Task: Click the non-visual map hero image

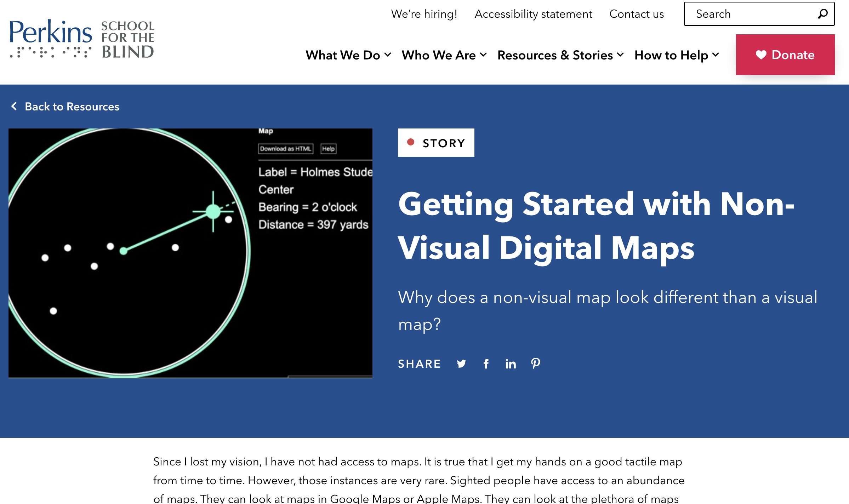Action: [x=190, y=253]
